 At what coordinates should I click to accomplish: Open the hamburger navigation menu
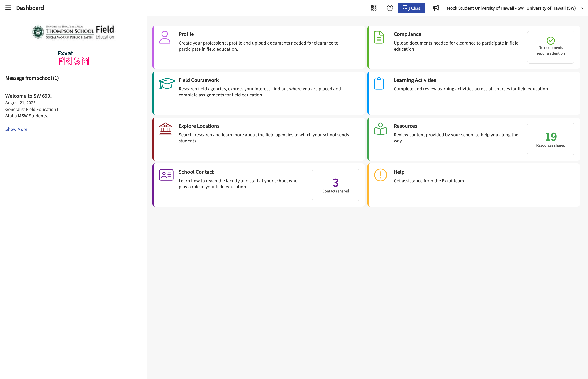click(x=8, y=8)
